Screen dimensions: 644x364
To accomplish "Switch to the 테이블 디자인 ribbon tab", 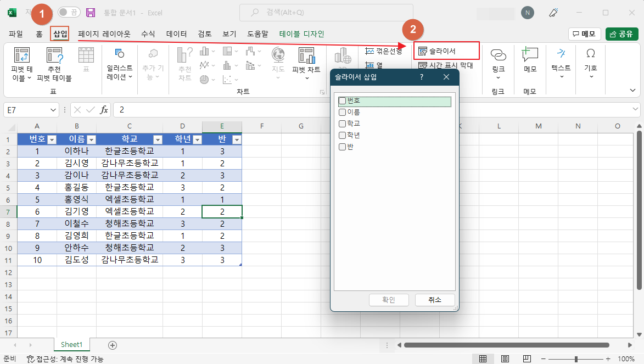I will pos(300,33).
